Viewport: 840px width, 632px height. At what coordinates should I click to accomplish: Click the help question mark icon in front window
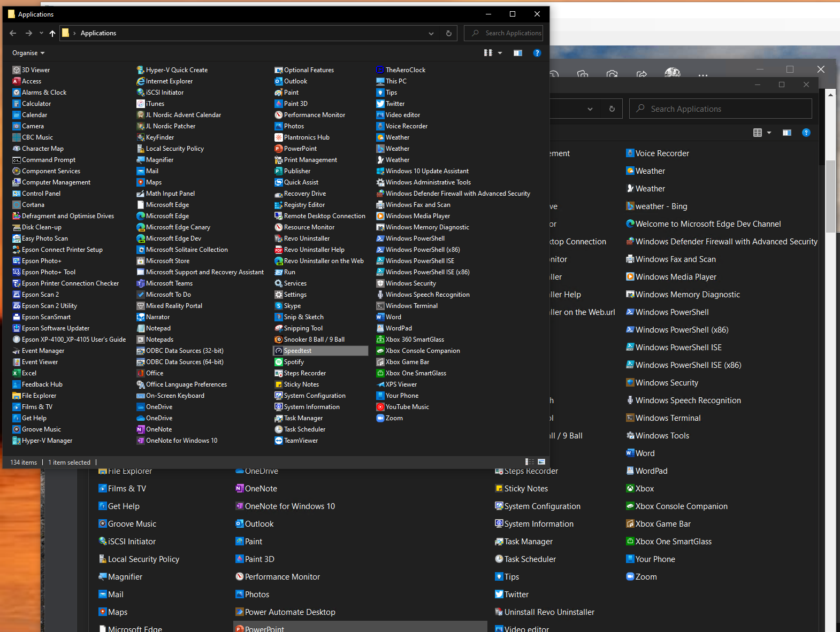[x=537, y=53]
